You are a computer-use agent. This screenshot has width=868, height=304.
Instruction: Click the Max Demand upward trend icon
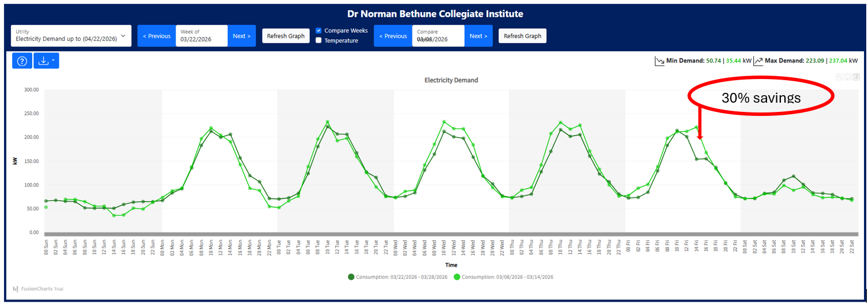pyautogui.click(x=759, y=61)
